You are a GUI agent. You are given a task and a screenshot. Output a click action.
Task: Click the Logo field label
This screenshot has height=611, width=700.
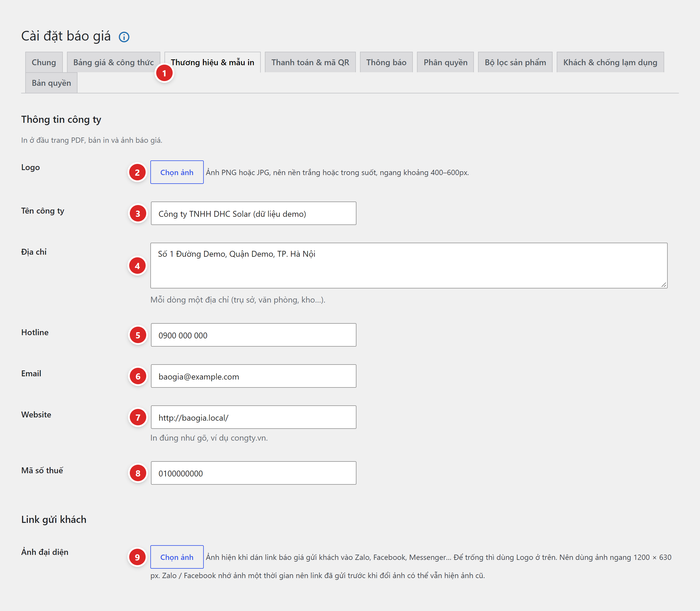click(x=31, y=167)
